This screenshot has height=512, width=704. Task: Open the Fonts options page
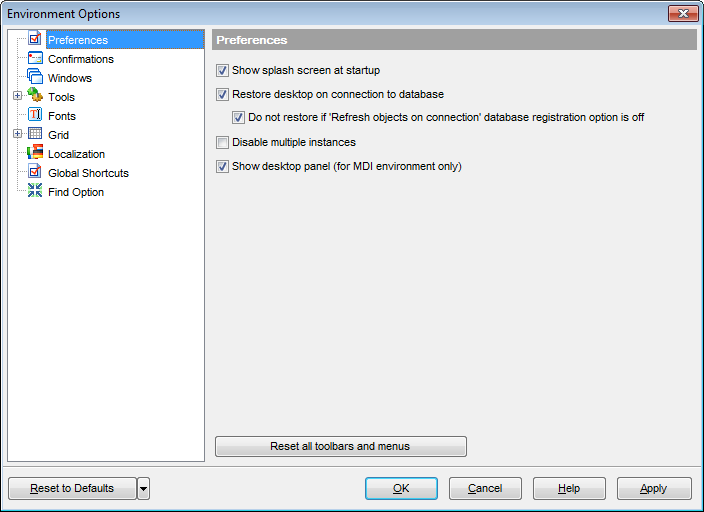pyautogui.click(x=62, y=116)
